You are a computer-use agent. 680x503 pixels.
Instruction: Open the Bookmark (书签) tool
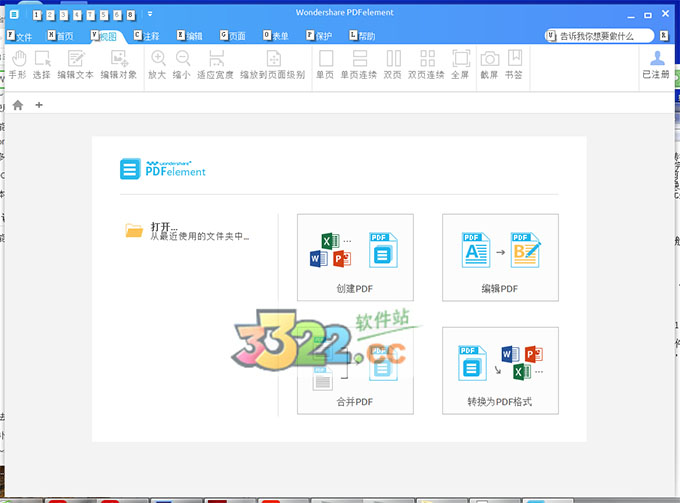[x=514, y=65]
